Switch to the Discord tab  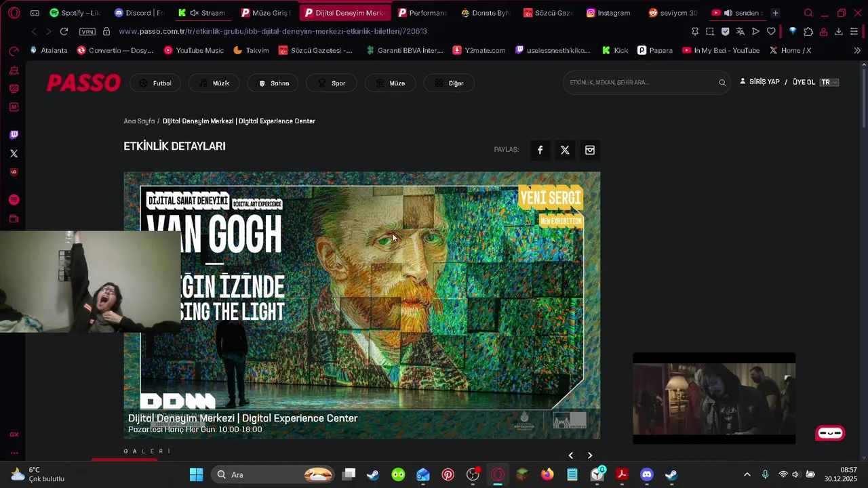(139, 13)
